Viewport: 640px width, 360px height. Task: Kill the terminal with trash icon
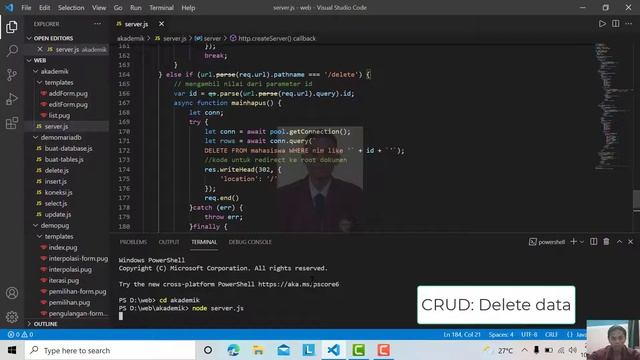pyautogui.click(x=607, y=242)
